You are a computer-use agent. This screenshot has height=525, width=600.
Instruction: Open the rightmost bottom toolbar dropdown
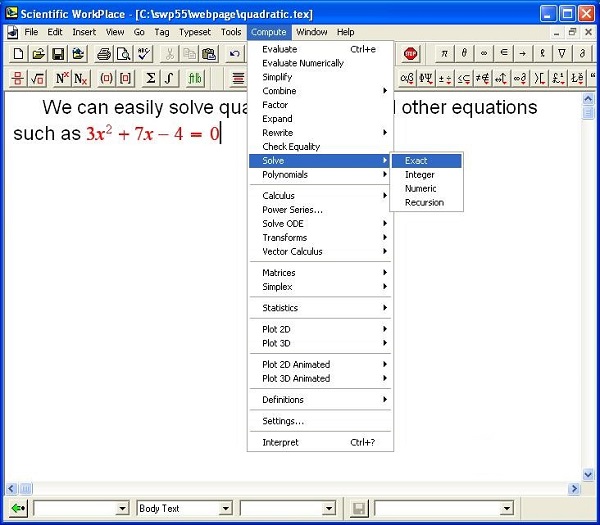(507, 509)
